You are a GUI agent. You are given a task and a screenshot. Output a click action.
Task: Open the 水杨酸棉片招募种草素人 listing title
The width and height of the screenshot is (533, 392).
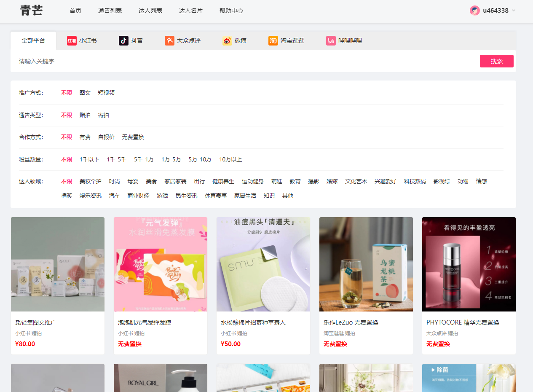pos(253,322)
